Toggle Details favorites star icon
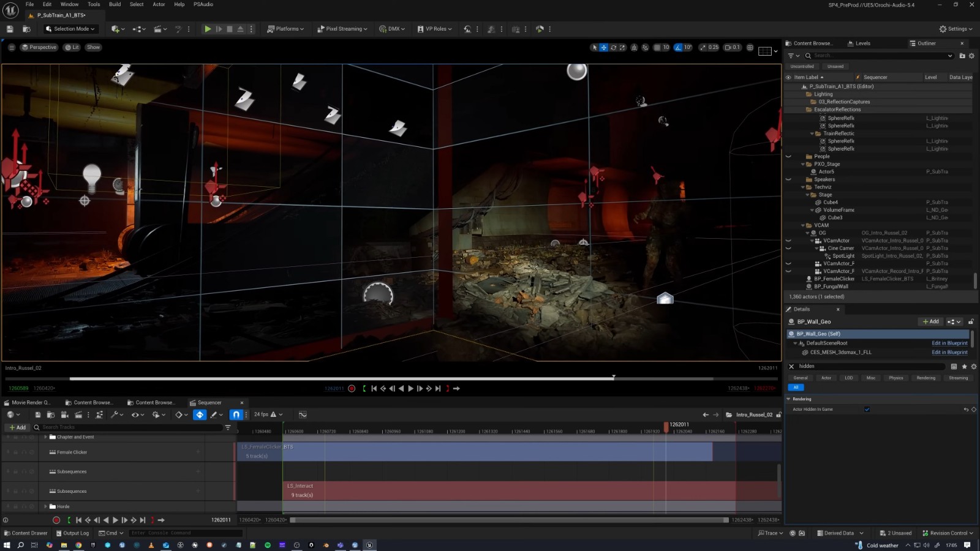 [964, 366]
